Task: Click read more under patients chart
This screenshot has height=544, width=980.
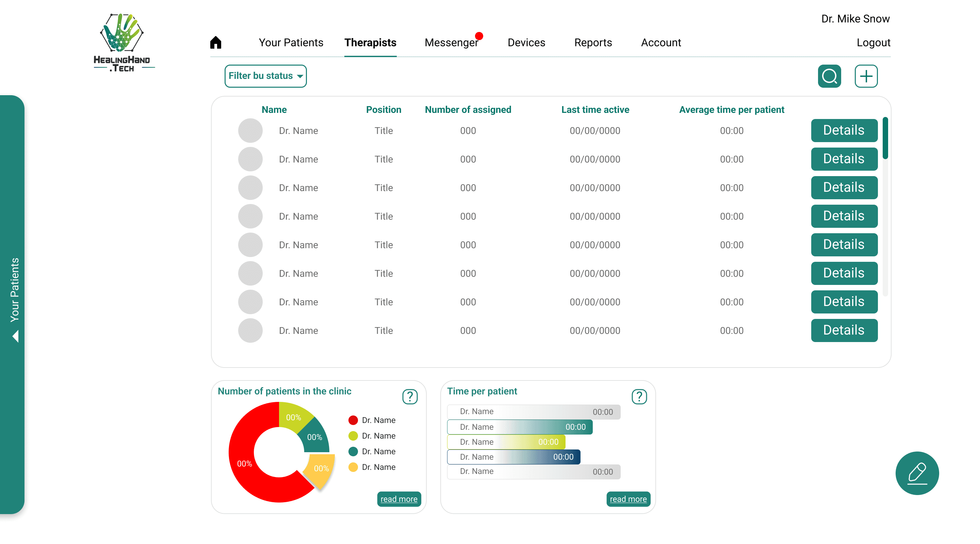Action: click(x=399, y=499)
